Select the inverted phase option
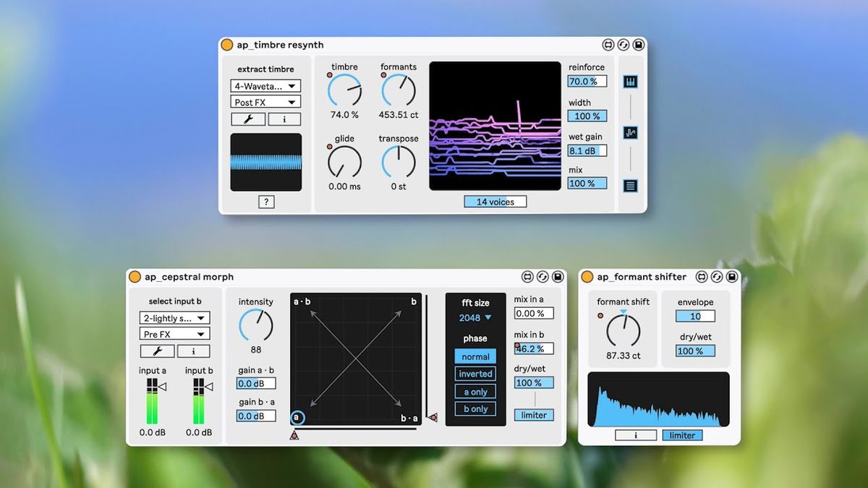868x488 pixels. [475, 374]
